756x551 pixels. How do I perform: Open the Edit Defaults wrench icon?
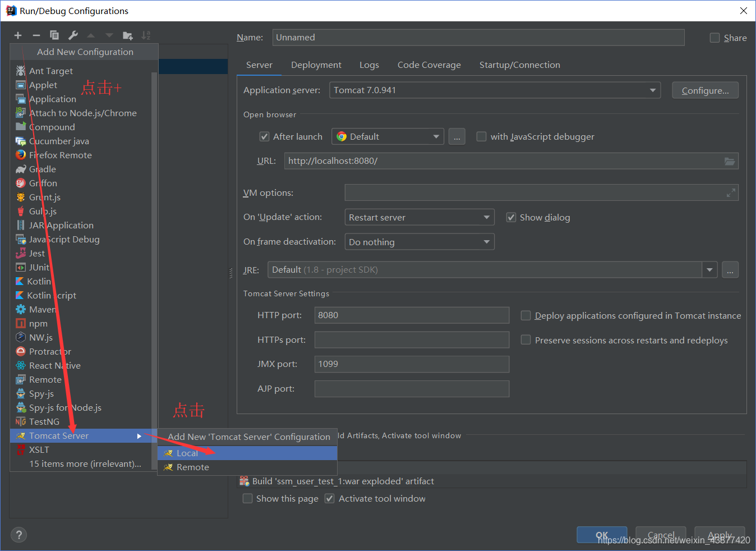coord(73,35)
